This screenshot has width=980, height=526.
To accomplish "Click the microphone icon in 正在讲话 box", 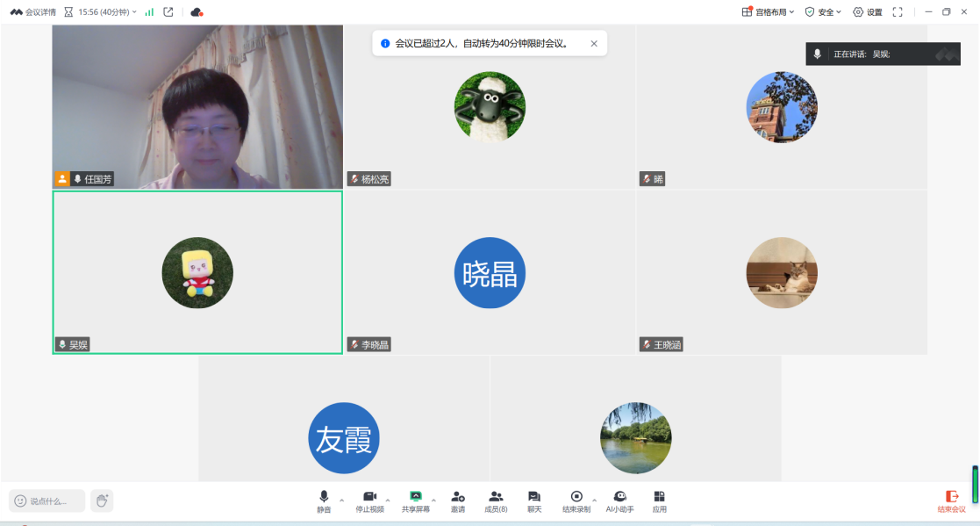I will coord(817,54).
